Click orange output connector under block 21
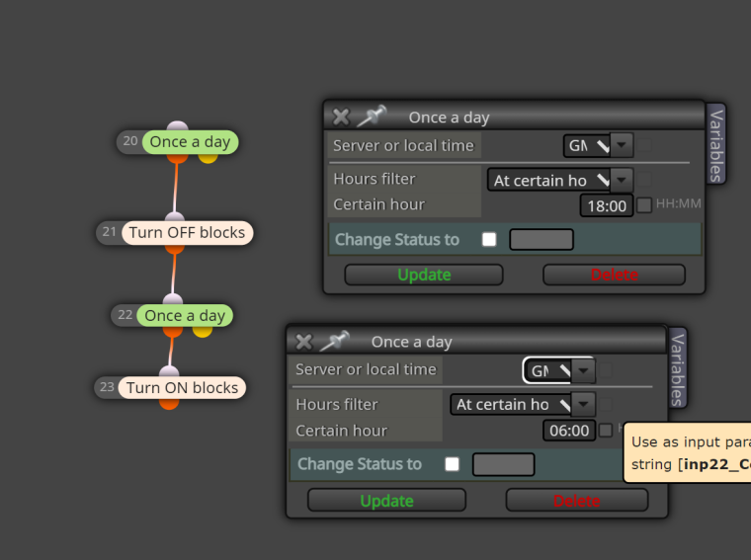 click(175, 249)
